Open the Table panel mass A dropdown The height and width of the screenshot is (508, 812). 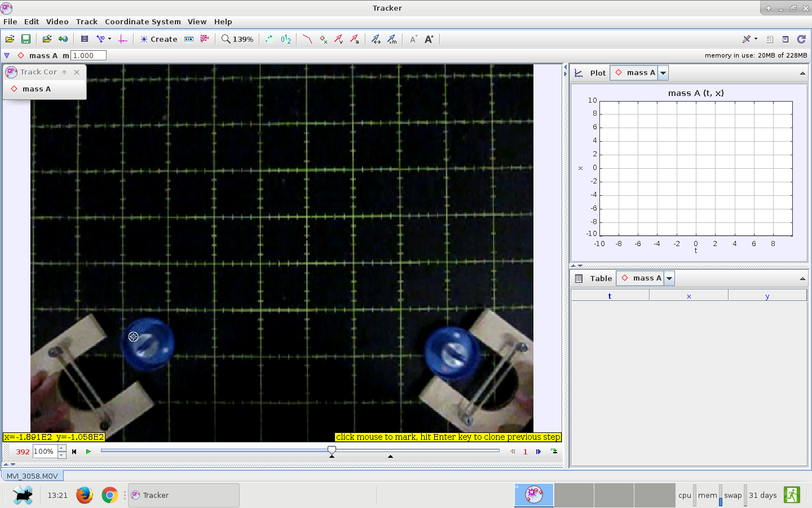(669, 278)
